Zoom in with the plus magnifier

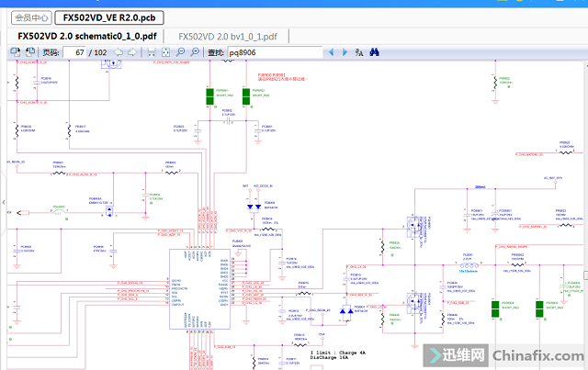[195, 52]
